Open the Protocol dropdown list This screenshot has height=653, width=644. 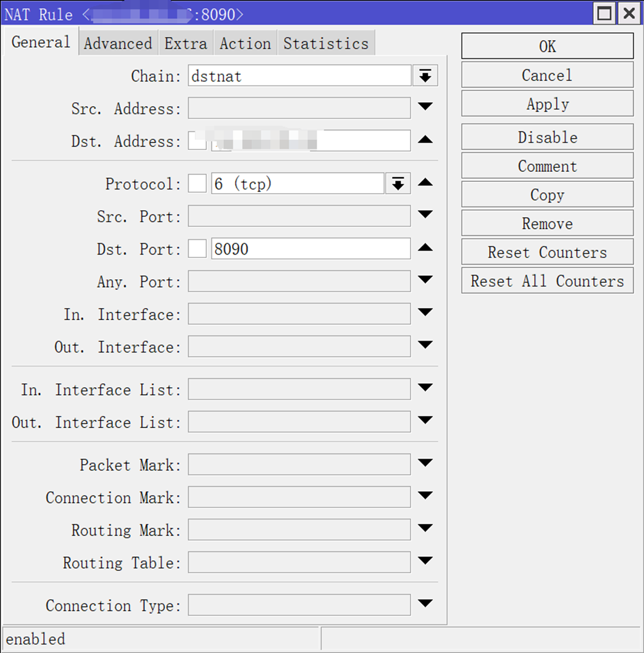tap(398, 184)
